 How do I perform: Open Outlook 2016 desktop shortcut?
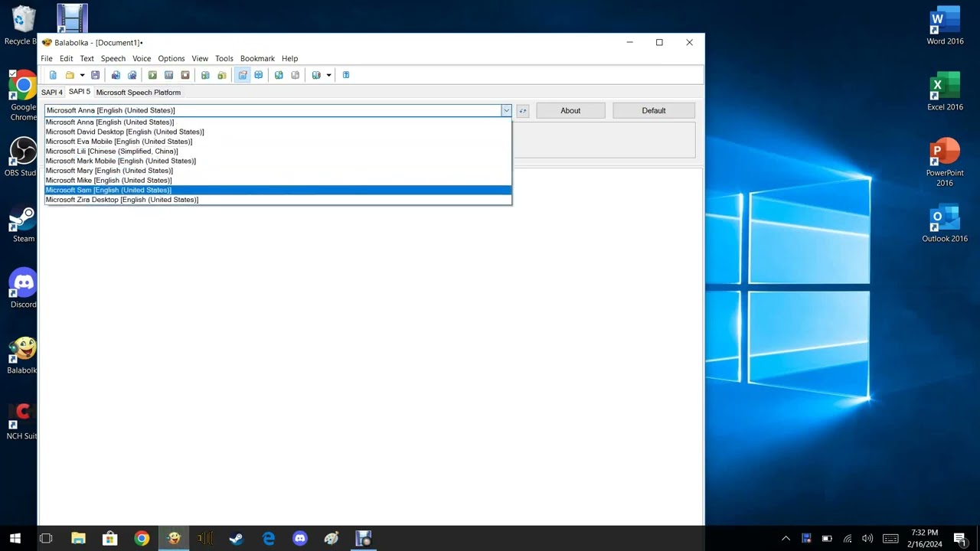tap(945, 223)
